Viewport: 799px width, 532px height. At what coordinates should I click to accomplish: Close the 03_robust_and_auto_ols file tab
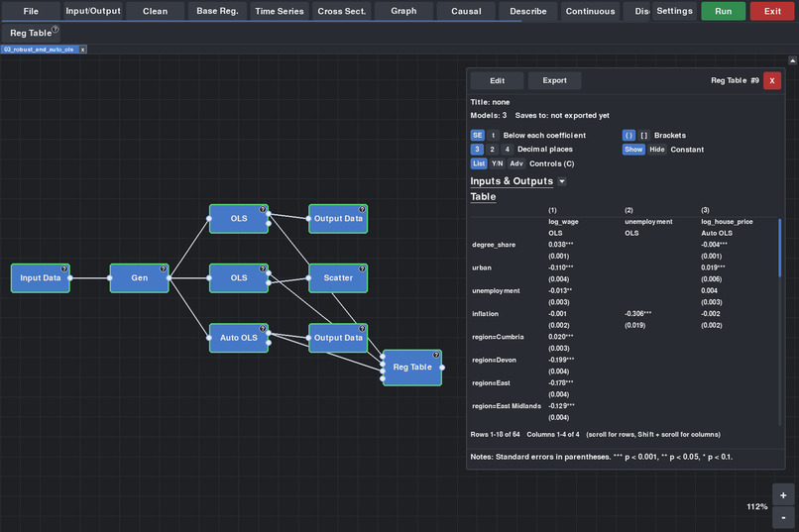point(82,50)
